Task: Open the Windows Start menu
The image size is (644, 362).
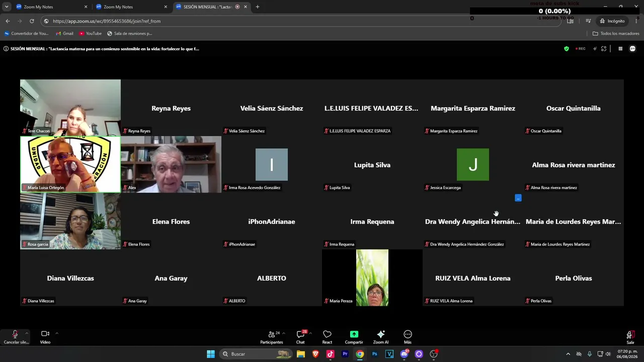Action: click(211, 354)
